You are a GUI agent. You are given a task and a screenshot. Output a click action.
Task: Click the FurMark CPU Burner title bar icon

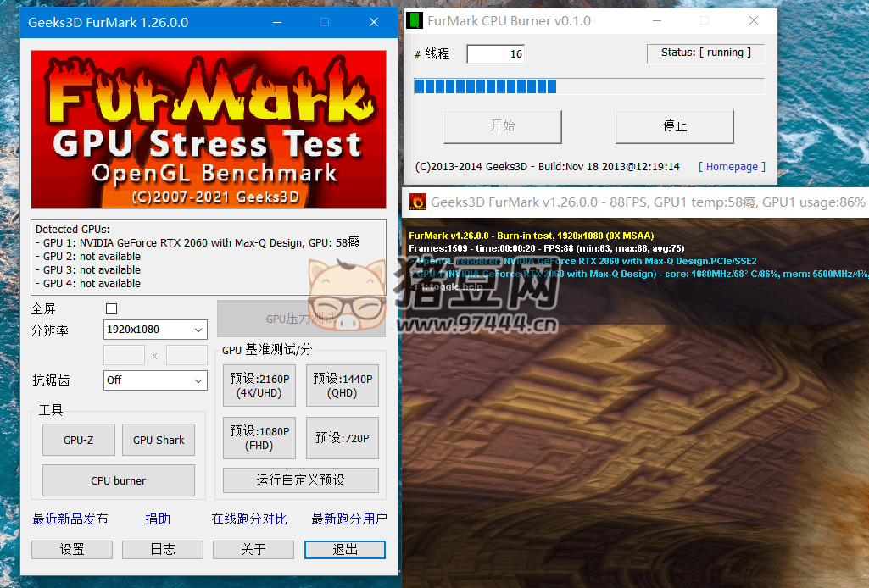pos(415,21)
